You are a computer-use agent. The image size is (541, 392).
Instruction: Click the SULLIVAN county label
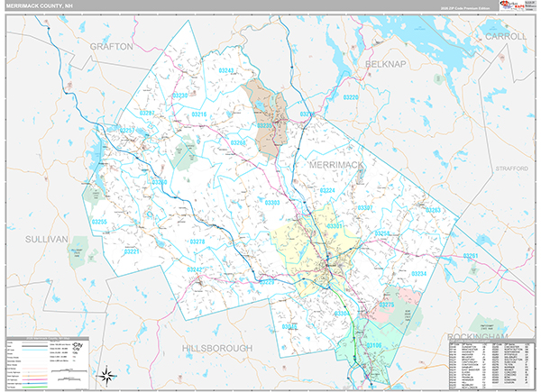[x=47, y=240]
